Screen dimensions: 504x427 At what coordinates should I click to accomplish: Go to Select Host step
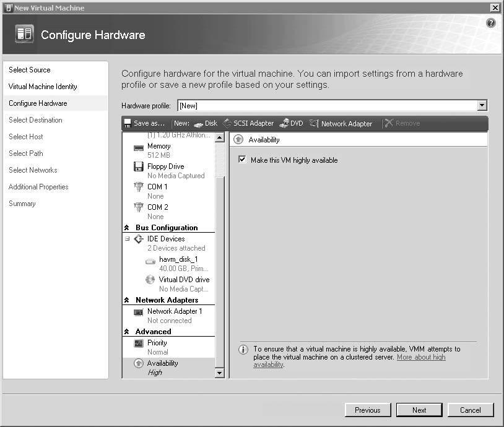26,137
